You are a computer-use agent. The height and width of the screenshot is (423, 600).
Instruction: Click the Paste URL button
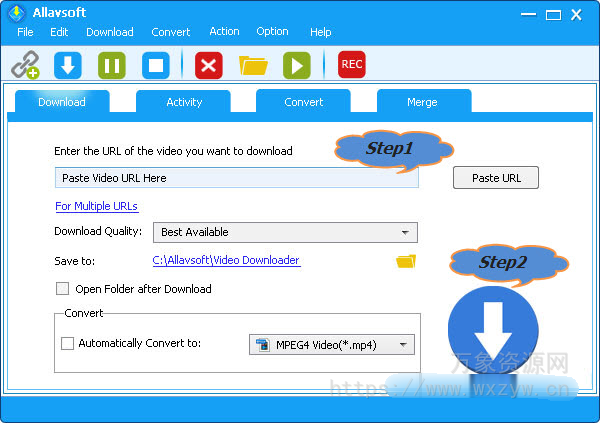pos(496,178)
